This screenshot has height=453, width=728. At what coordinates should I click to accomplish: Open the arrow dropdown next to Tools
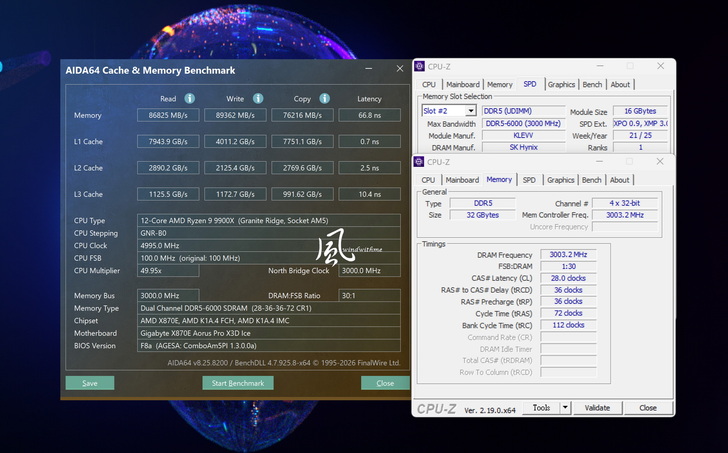point(565,408)
